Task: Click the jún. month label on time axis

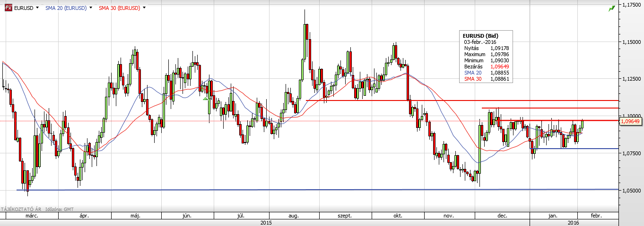Action: click(187, 216)
